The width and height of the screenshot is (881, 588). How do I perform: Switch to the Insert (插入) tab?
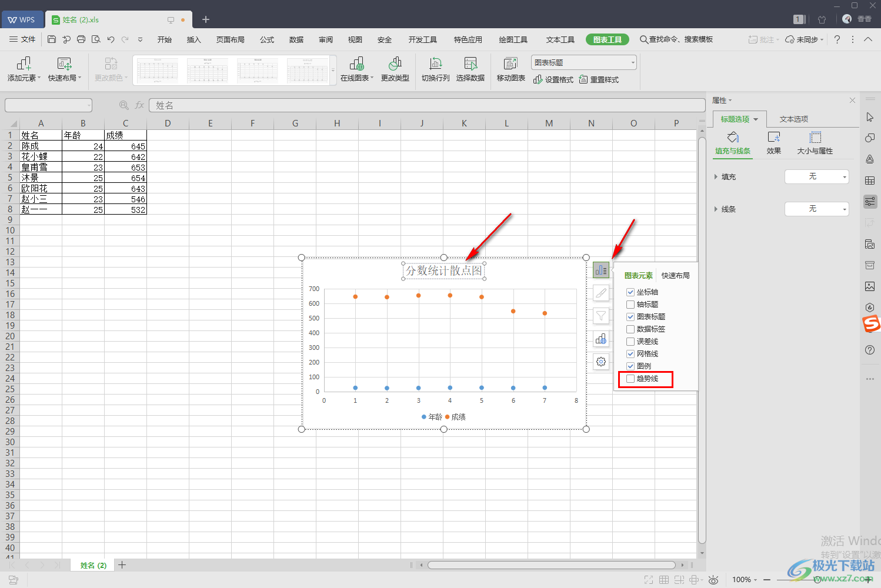(193, 39)
